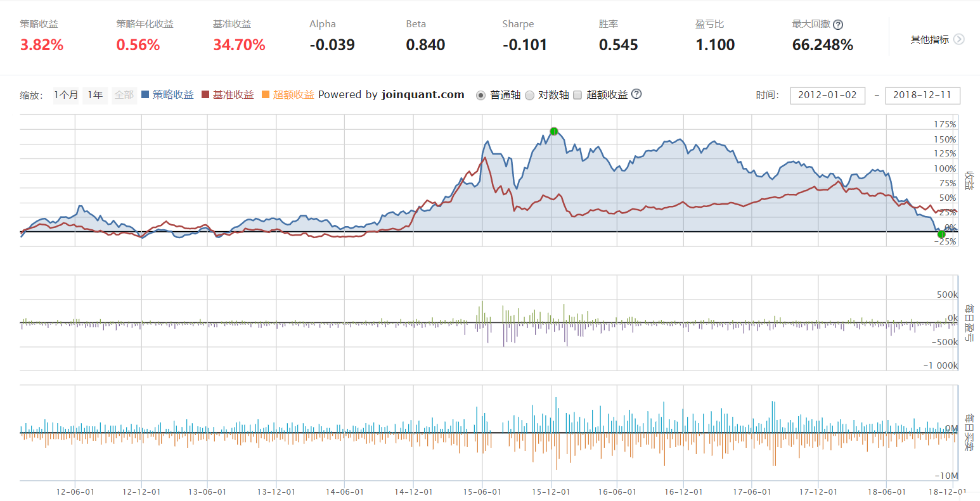Click the help icon next to 最大回撤
The height and width of the screenshot is (501, 980).
tap(838, 25)
